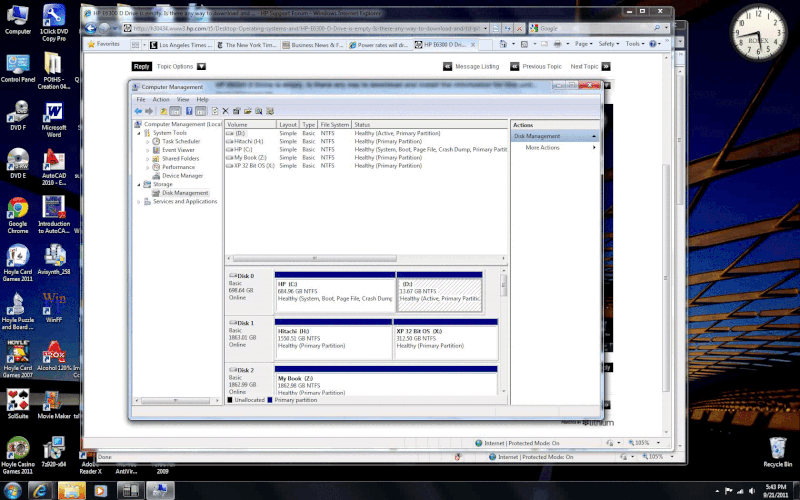The width and height of the screenshot is (800, 500).
Task: Select the HP (C:) partition block on Disk 0
Action: [334, 291]
